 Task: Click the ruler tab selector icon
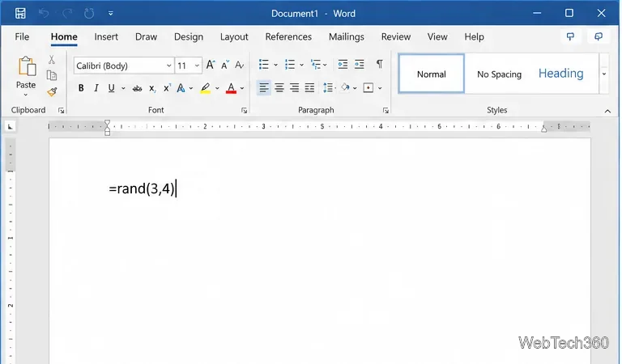coord(11,127)
